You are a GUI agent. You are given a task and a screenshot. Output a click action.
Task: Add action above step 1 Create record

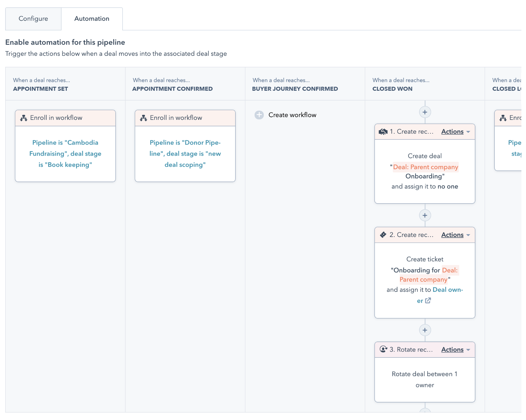(x=425, y=112)
